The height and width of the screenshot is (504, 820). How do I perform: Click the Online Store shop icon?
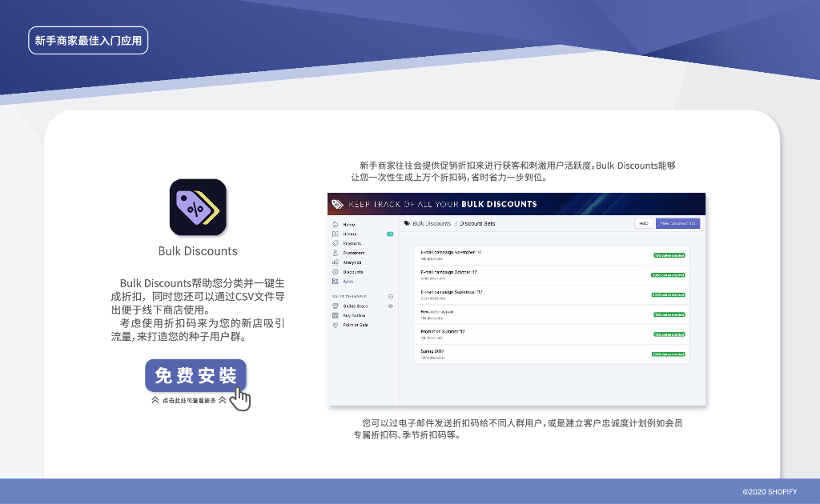click(x=336, y=306)
